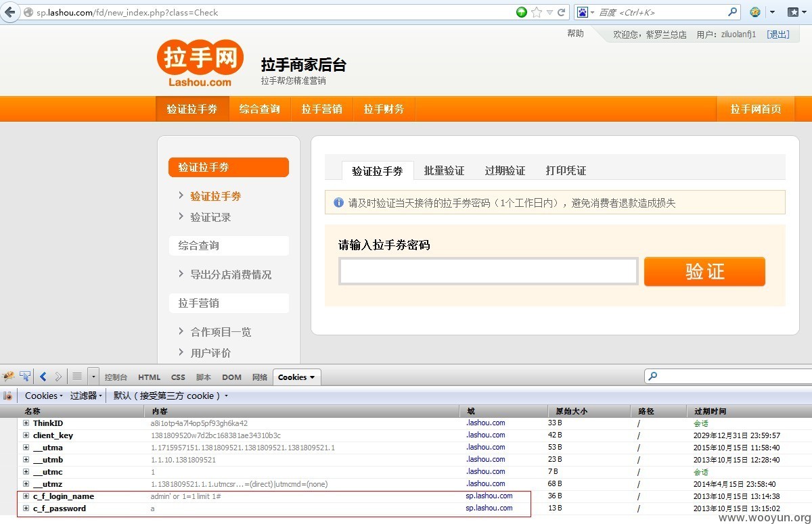Open the 过滤器 filter menu
Viewport: 812px width, 524px height.
pyautogui.click(x=87, y=396)
